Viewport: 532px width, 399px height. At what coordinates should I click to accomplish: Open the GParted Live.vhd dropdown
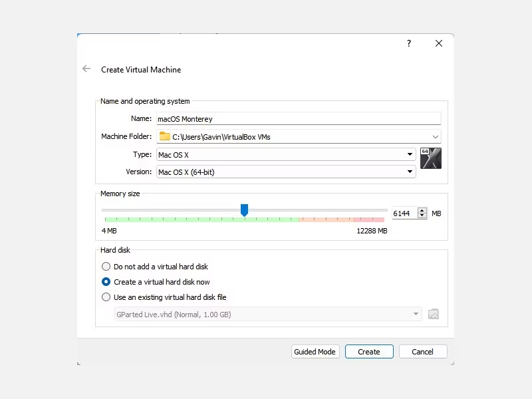pos(416,314)
